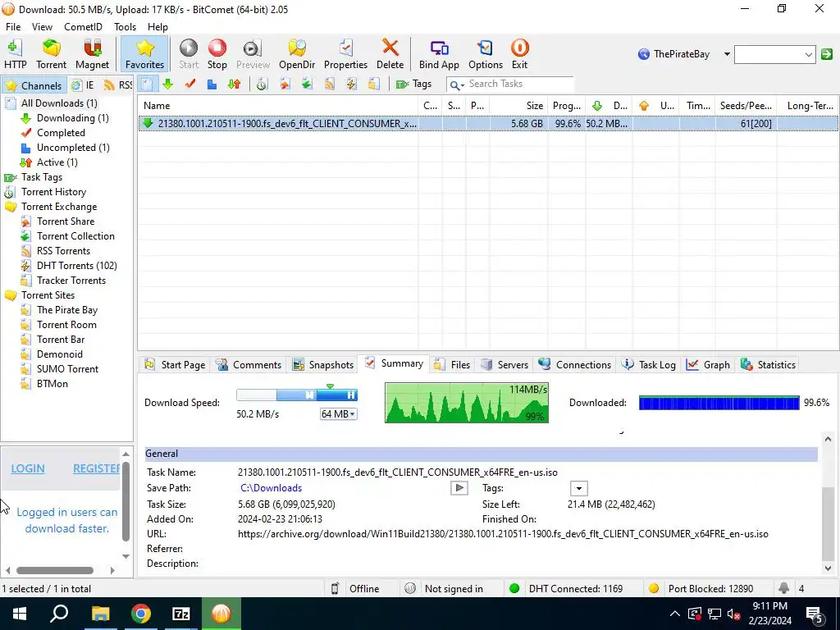The width and height of the screenshot is (840, 630).
Task: Click the Stop task red icon
Action: click(217, 54)
